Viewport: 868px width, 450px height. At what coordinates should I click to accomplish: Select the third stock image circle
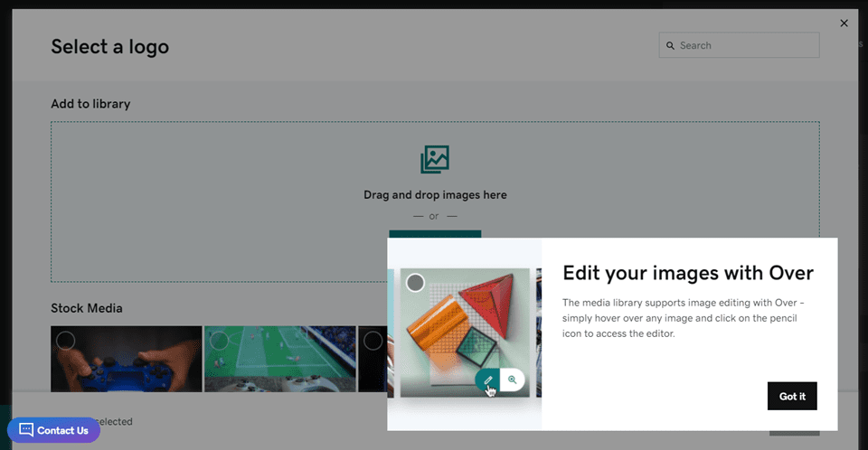[x=373, y=341]
